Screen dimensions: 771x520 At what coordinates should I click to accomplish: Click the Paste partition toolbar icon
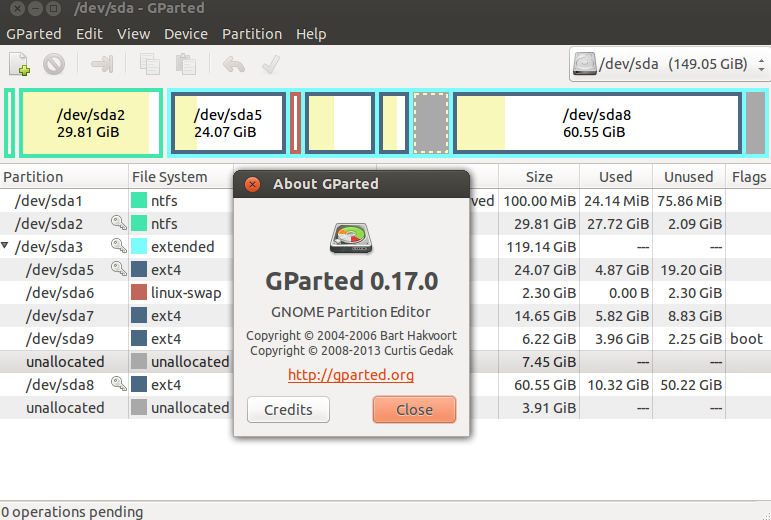pos(186,64)
